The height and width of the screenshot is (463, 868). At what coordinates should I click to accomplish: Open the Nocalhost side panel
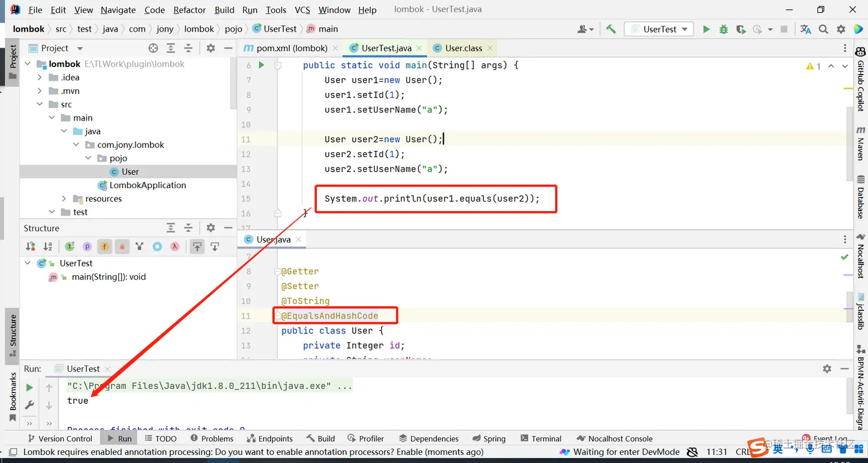[861, 256]
